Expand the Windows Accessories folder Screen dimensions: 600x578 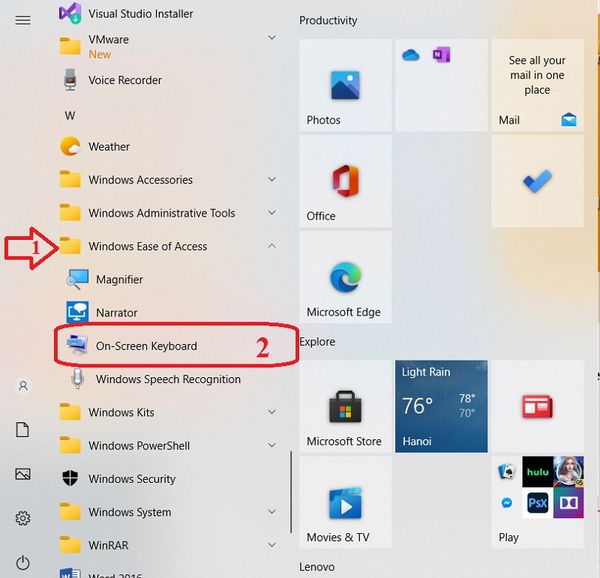pyautogui.click(x=272, y=180)
